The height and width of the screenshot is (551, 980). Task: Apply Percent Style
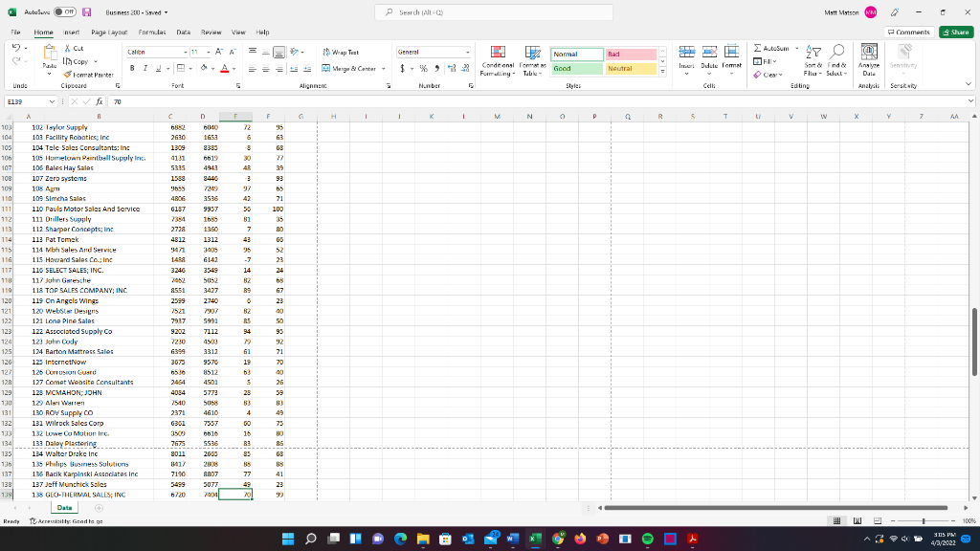(x=424, y=69)
